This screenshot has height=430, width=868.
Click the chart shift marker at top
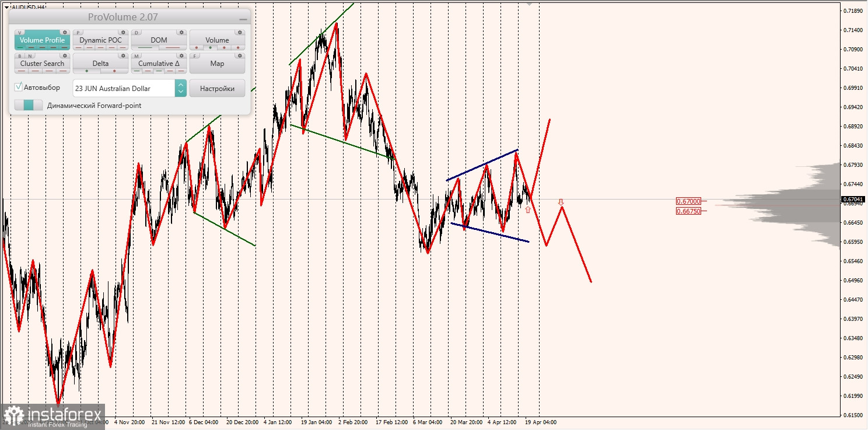coord(530,3)
